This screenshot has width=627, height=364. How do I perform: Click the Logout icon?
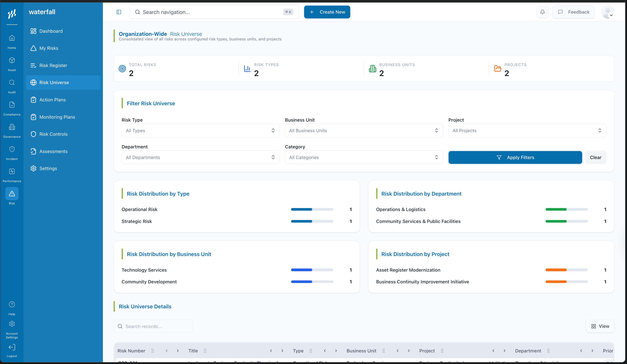point(12,347)
